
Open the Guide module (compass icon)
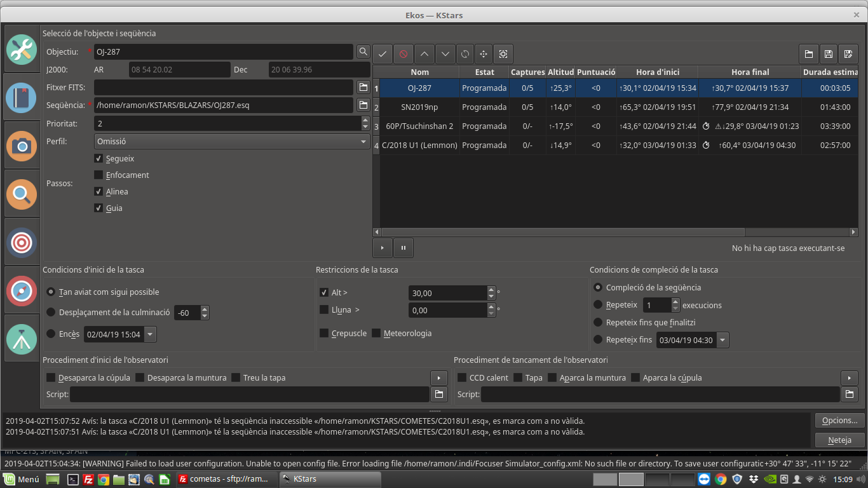[x=22, y=290]
